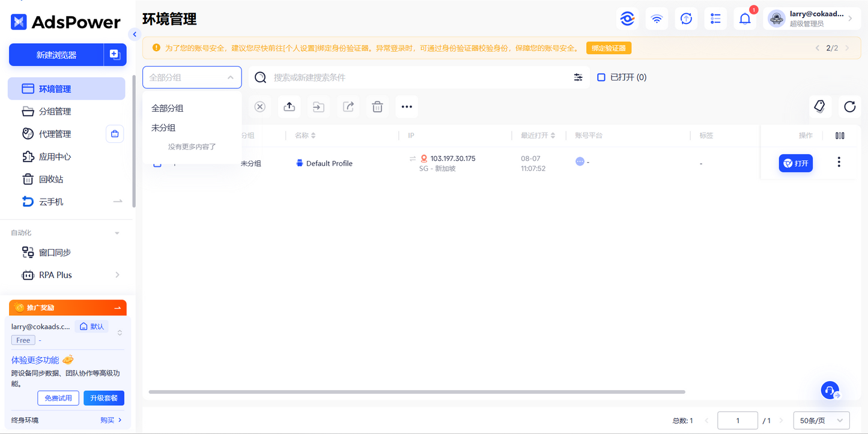
Task: Click the search conditions input field
Action: [420, 77]
